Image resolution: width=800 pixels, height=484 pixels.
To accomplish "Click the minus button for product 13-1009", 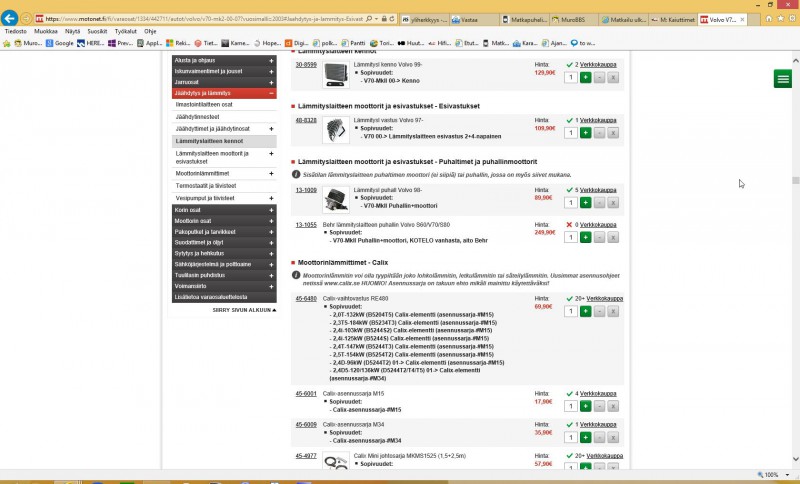I will point(599,203).
